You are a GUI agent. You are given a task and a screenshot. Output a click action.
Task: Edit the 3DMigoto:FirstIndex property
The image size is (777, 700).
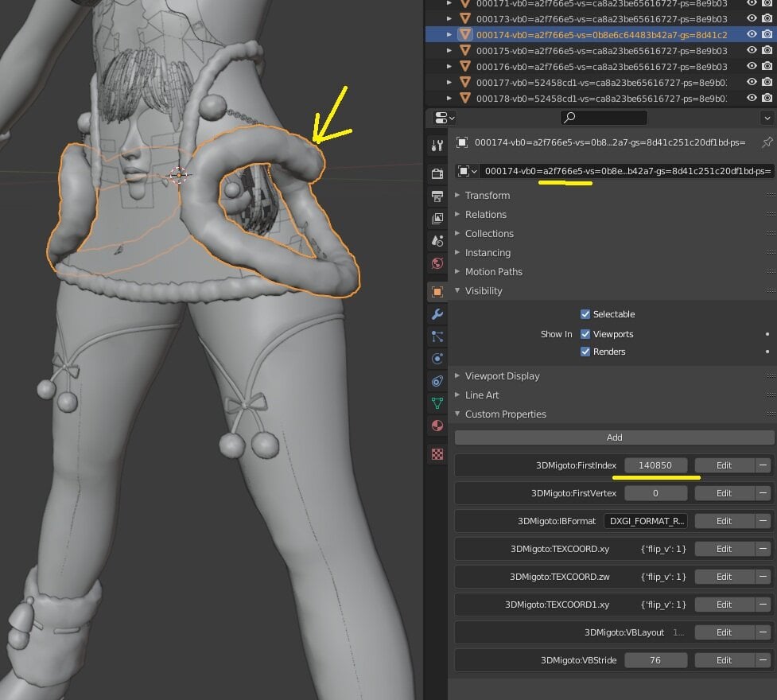724,465
